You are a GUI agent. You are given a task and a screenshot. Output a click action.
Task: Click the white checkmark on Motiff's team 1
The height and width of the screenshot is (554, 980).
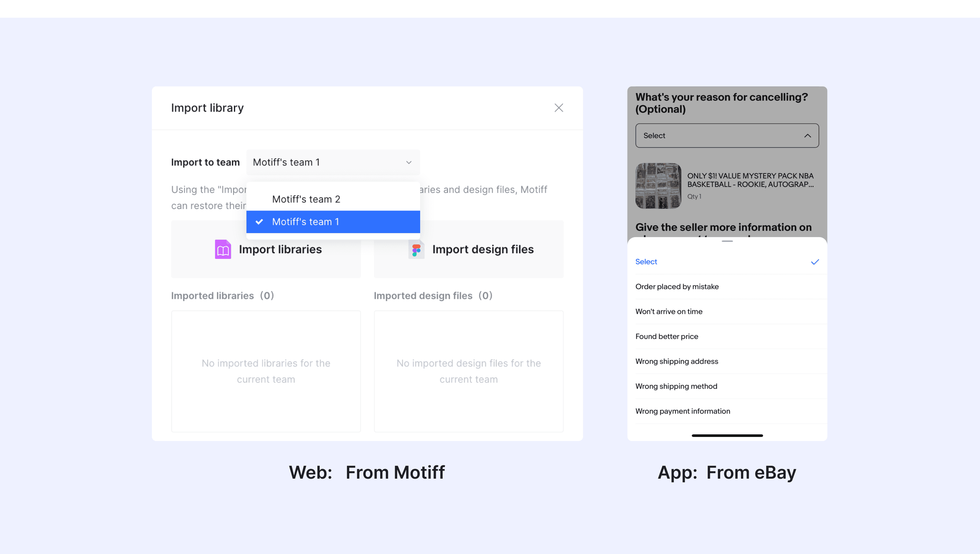(259, 222)
